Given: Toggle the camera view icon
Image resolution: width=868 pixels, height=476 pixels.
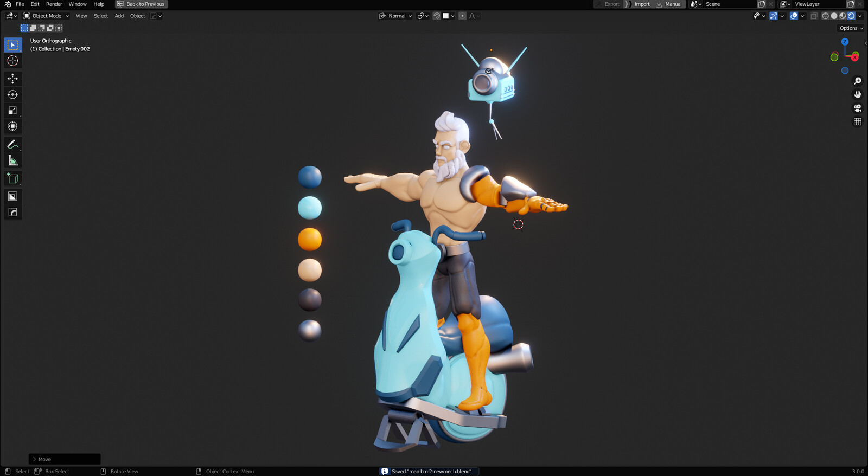Looking at the screenshot, I should 858,108.
